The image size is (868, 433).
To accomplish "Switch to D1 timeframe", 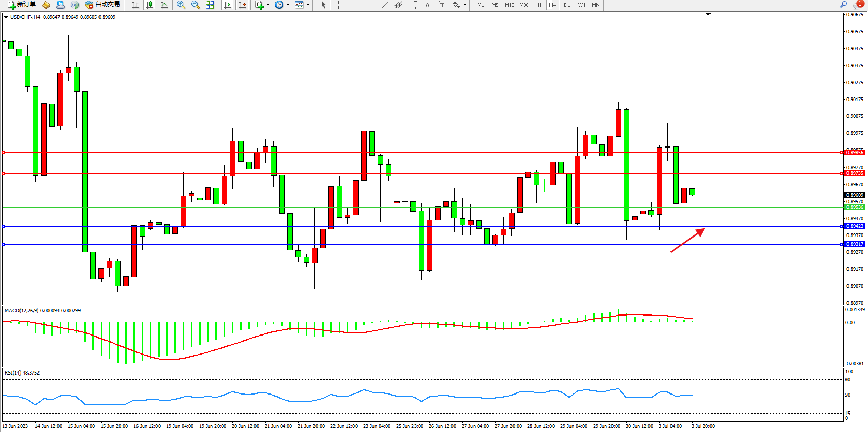I will [567, 5].
